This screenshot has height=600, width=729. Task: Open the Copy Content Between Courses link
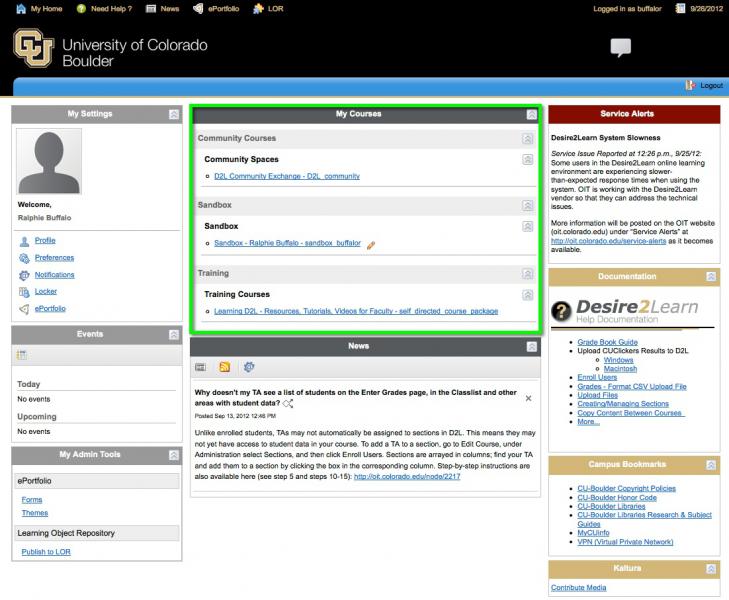(630, 413)
